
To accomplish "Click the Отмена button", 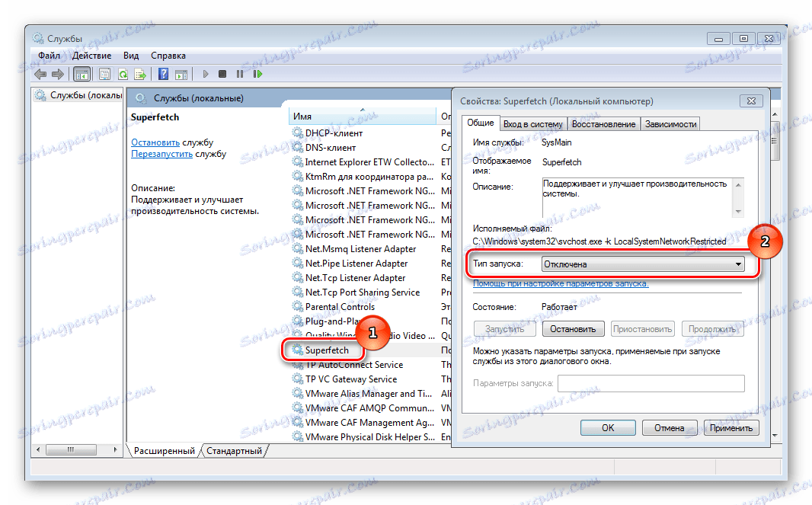I will pyautogui.click(x=669, y=428).
